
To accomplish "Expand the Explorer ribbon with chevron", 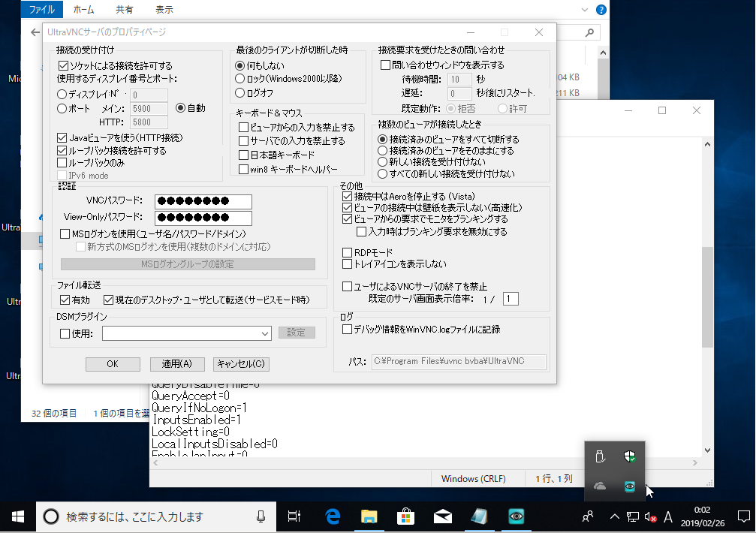I will [x=585, y=11].
